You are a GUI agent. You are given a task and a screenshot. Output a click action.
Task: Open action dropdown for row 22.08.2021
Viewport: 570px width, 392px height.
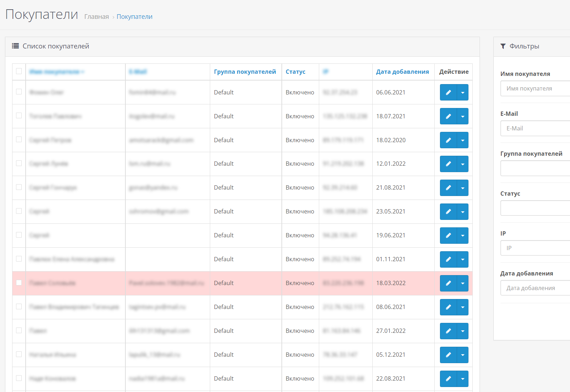coord(463,379)
